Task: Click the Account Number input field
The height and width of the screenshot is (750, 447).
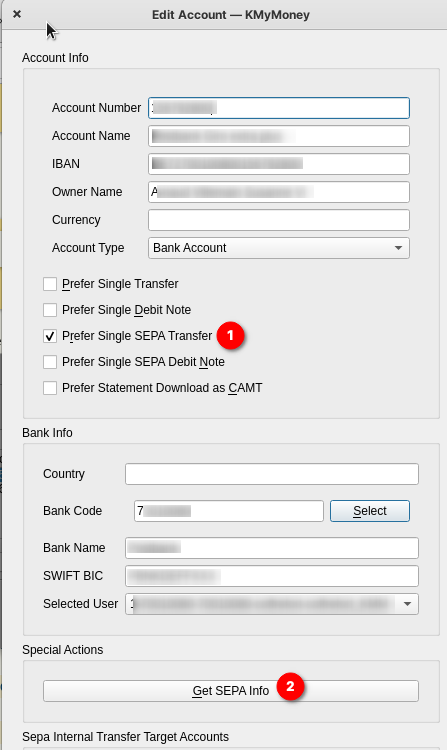Action: point(279,108)
